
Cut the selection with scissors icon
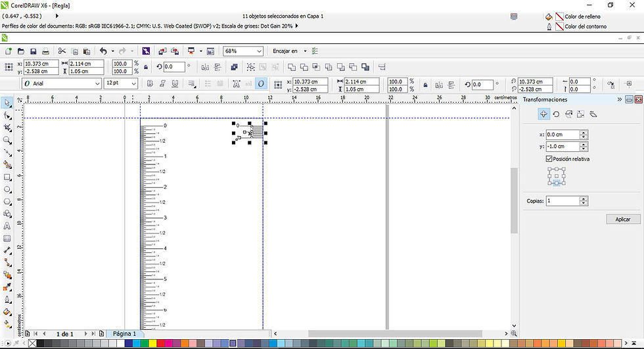point(62,51)
